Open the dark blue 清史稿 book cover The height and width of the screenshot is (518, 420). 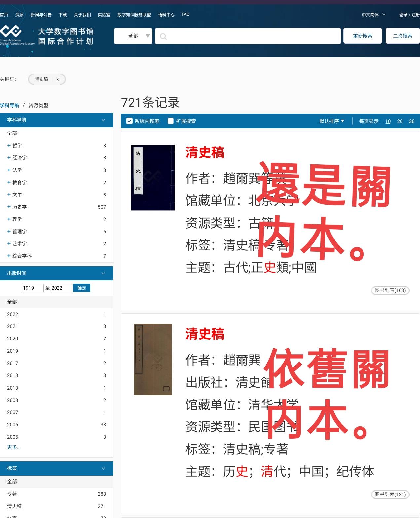(x=153, y=177)
